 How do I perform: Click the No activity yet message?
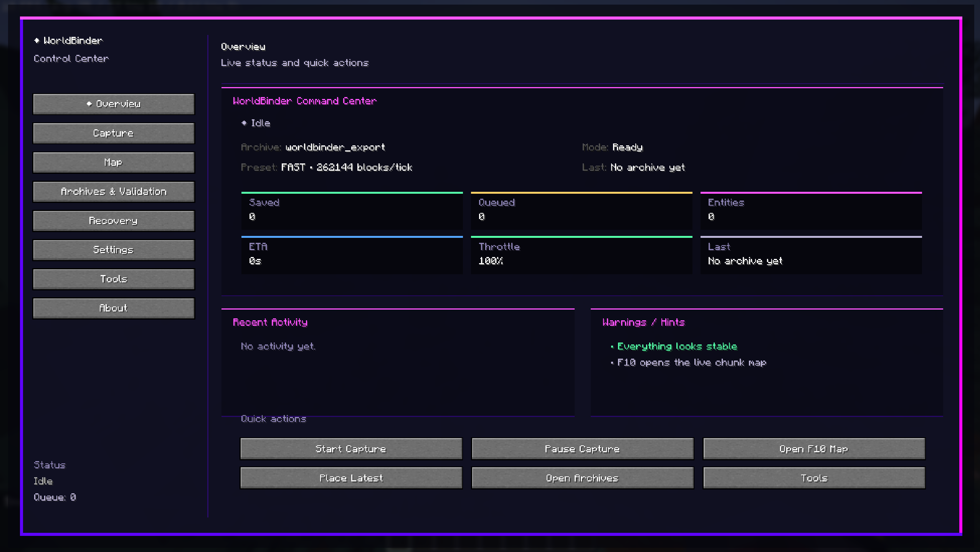click(x=278, y=346)
